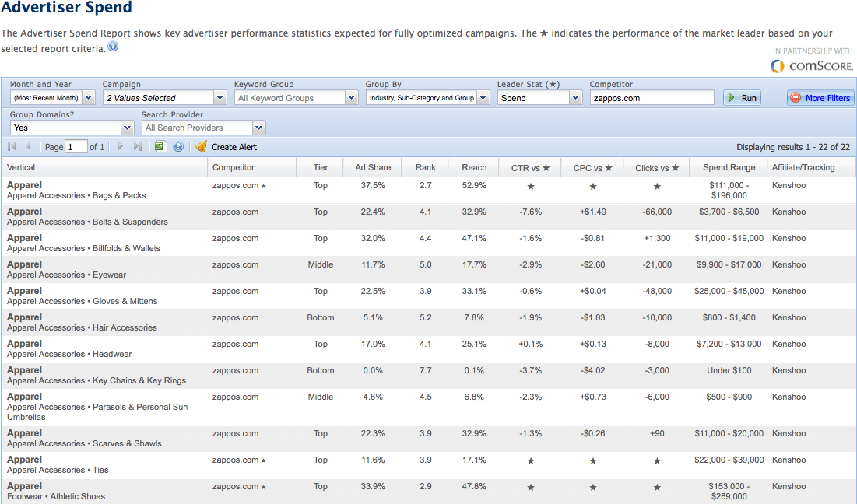Click the Middle tier in Eyewear row
The width and height of the screenshot is (857, 504).
320,264
